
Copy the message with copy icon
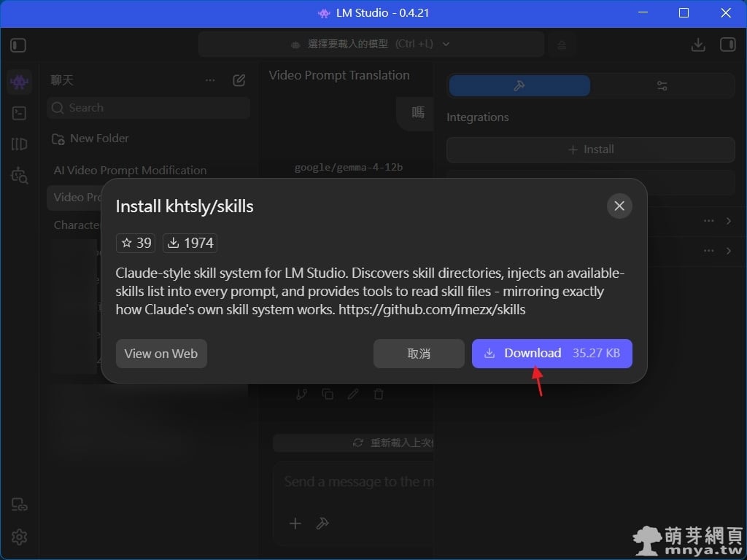tap(328, 394)
